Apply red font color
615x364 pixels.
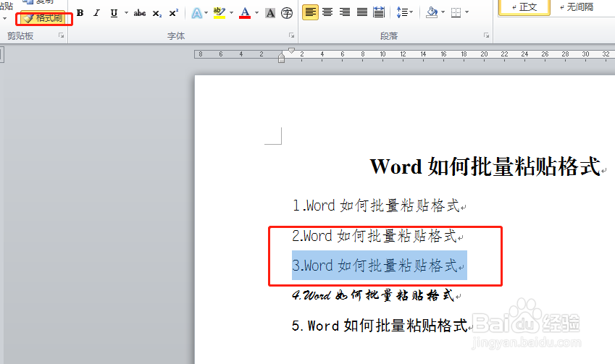[245, 13]
